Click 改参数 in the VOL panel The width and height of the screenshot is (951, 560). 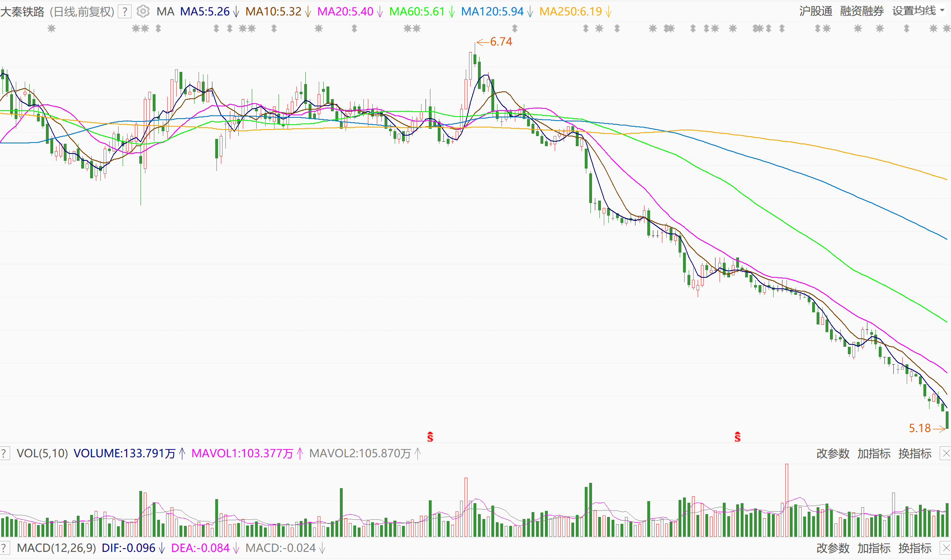[832, 453]
